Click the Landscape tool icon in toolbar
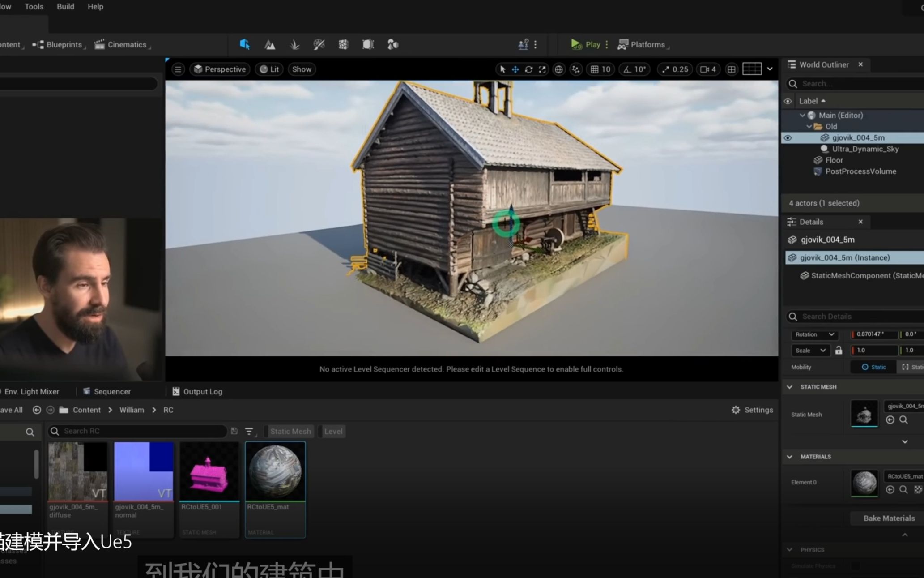 coord(270,44)
